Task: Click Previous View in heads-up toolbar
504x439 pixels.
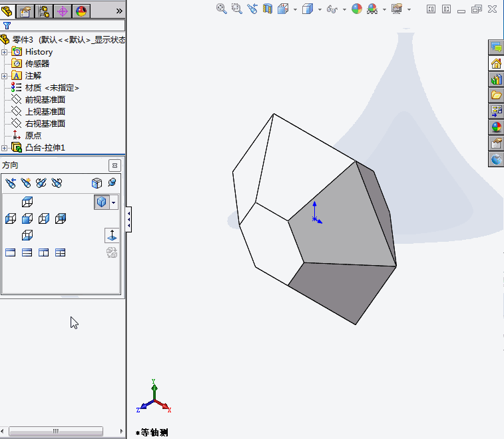Action: [x=252, y=9]
